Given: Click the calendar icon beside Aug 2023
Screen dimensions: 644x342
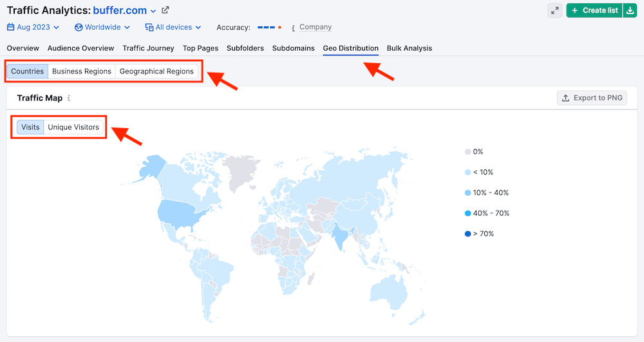Looking at the screenshot, I should point(10,28).
